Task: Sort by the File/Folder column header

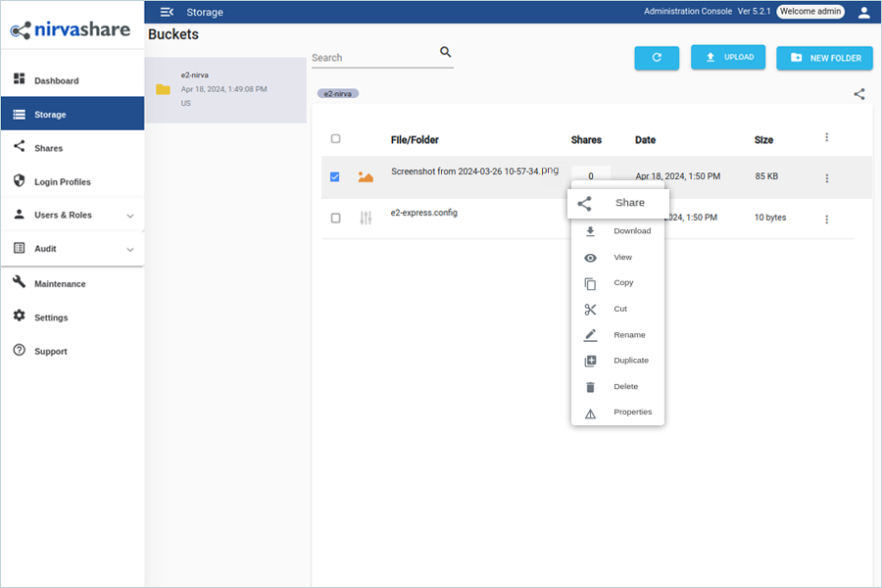Action: (415, 139)
